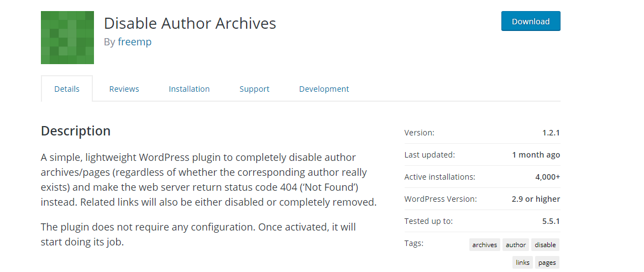Screen dimensions: 644x272
Task: Download the Disable Author Archives plugin
Action: tap(531, 21)
